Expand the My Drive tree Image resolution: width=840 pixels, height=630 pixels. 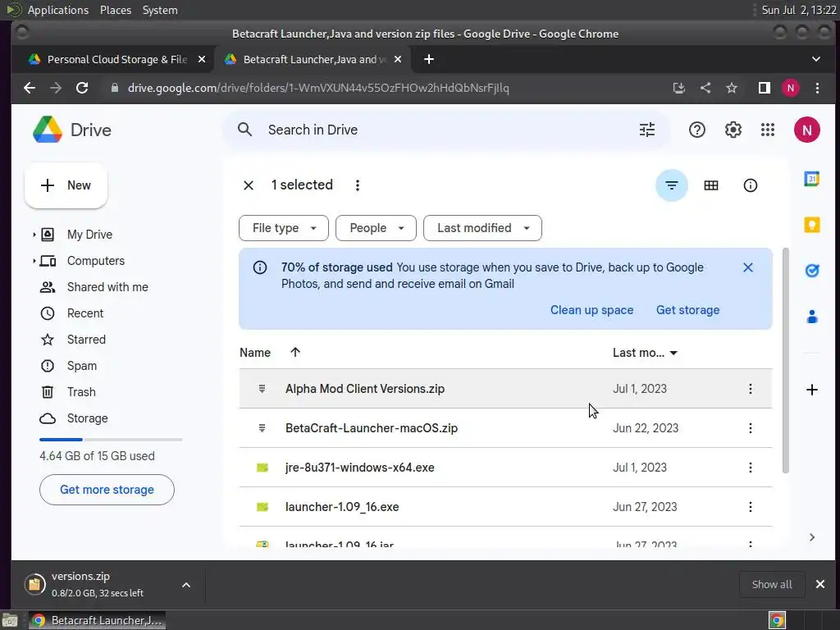pyautogui.click(x=34, y=235)
